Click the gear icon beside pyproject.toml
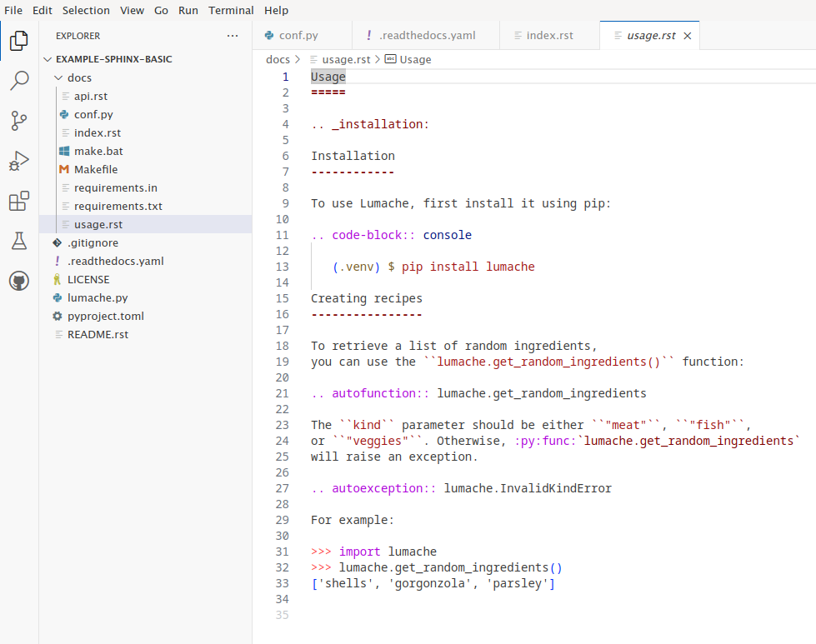Screen dimensions: 816x644 (x=58, y=317)
